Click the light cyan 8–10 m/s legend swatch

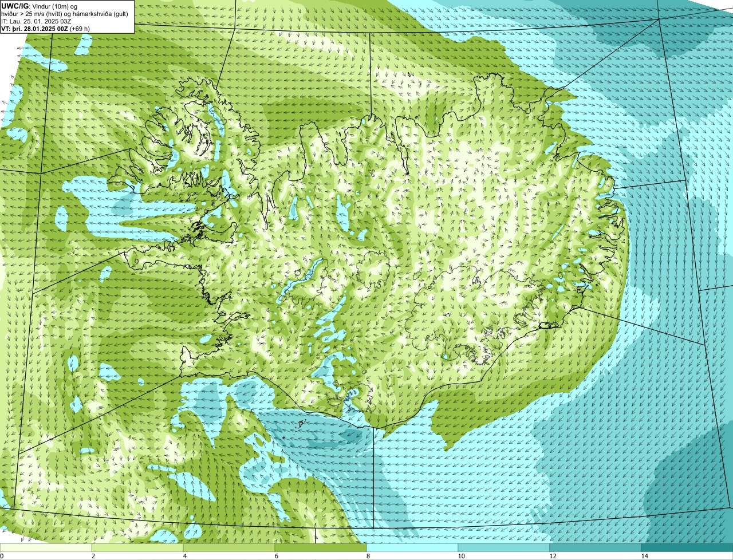coord(412,547)
